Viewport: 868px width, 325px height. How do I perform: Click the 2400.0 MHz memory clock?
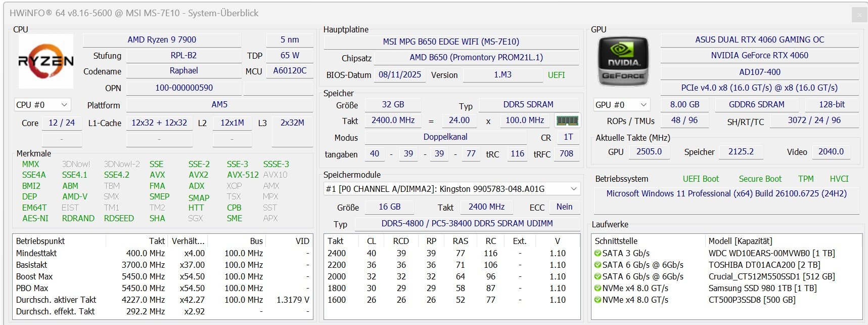[393, 120]
